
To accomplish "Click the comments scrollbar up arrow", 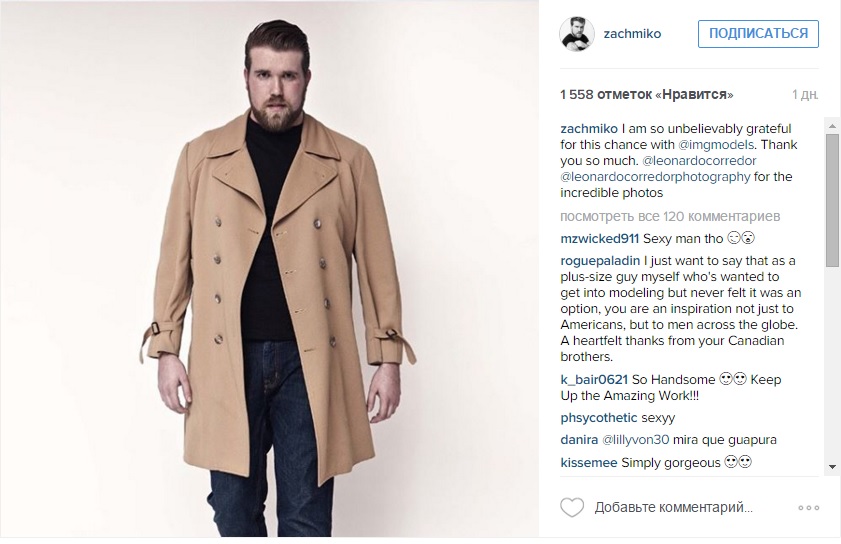I will (832, 126).
